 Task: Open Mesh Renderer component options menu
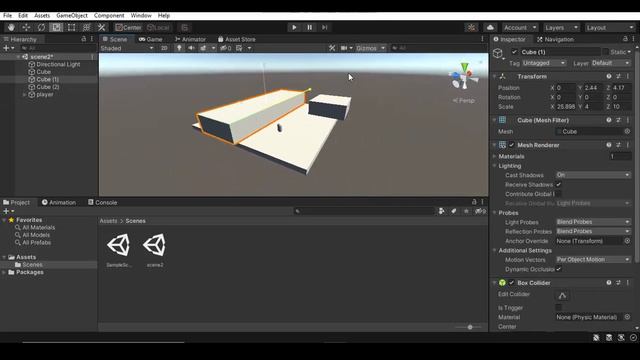pyautogui.click(x=628, y=145)
